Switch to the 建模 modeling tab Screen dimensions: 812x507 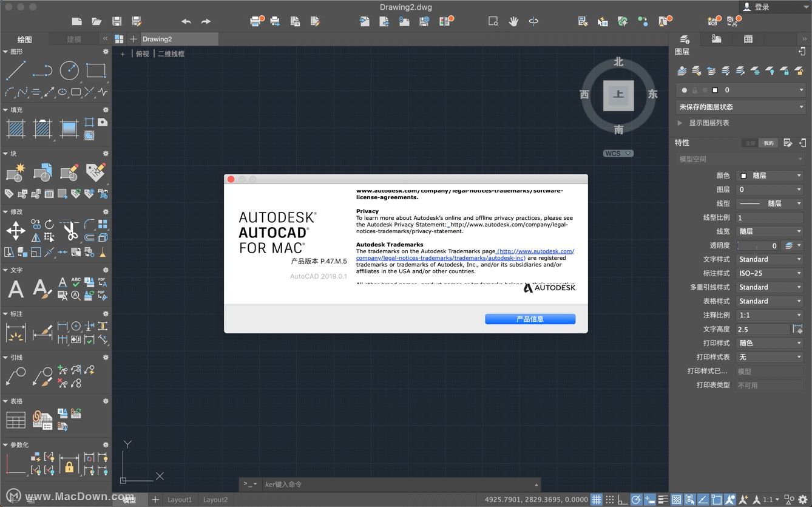click(x=74, y=39)
